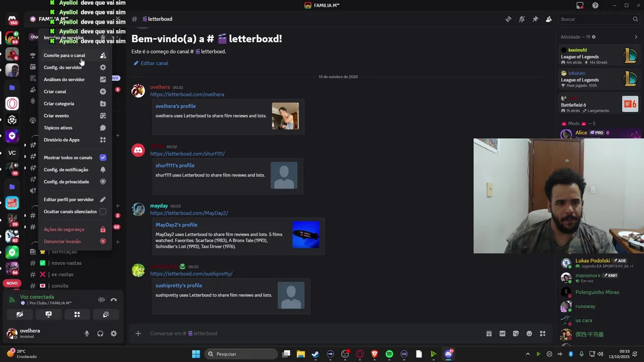Open activity settings gear next to Atividade
The image size is (644, 362).
(x=594, y=37)
